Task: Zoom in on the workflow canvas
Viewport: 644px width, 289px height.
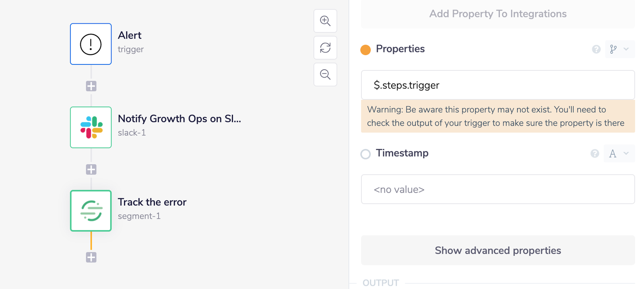Action: tap(325, 21)
